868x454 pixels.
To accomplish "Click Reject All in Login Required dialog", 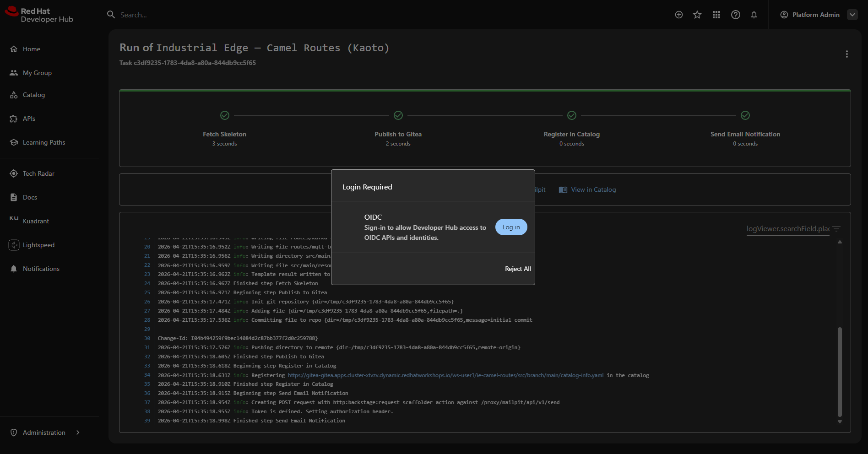I will click(518, 269).
